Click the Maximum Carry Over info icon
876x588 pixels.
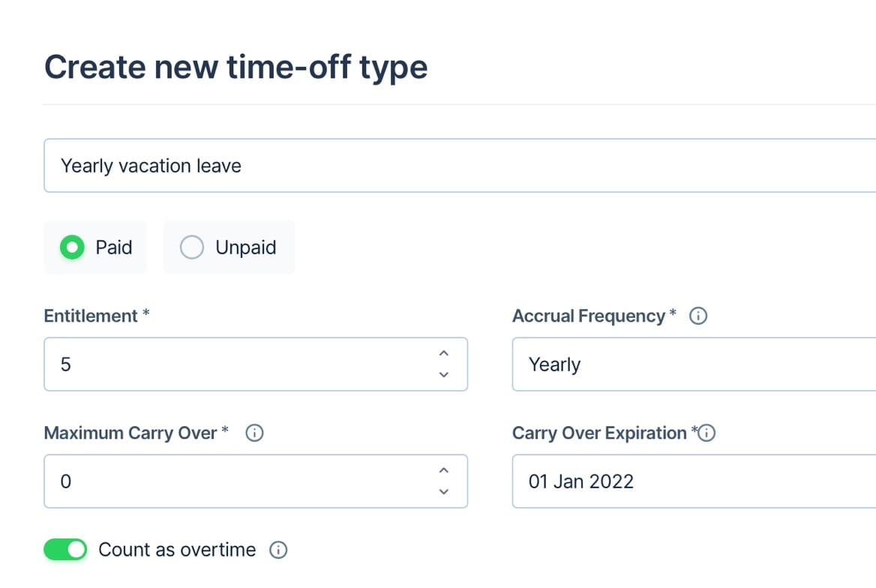pos(254,433)
